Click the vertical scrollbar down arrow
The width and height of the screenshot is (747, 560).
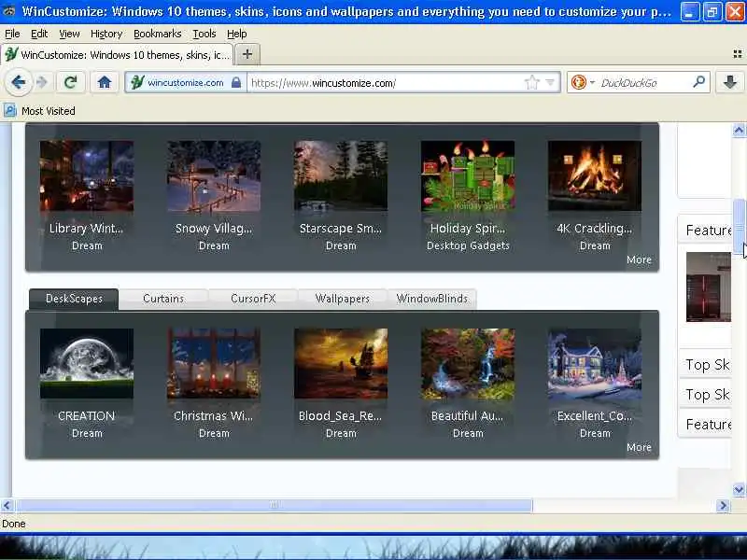pyautogui.click(x=739, y=489)
